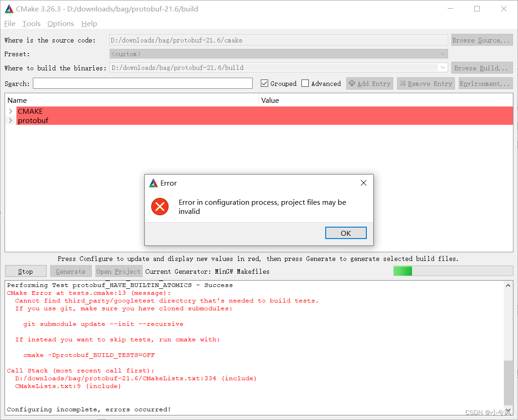This screenshot has height=420, width=518.
Task: Open the Help menu
Action: pyautogui.click(x=89, y=23)
